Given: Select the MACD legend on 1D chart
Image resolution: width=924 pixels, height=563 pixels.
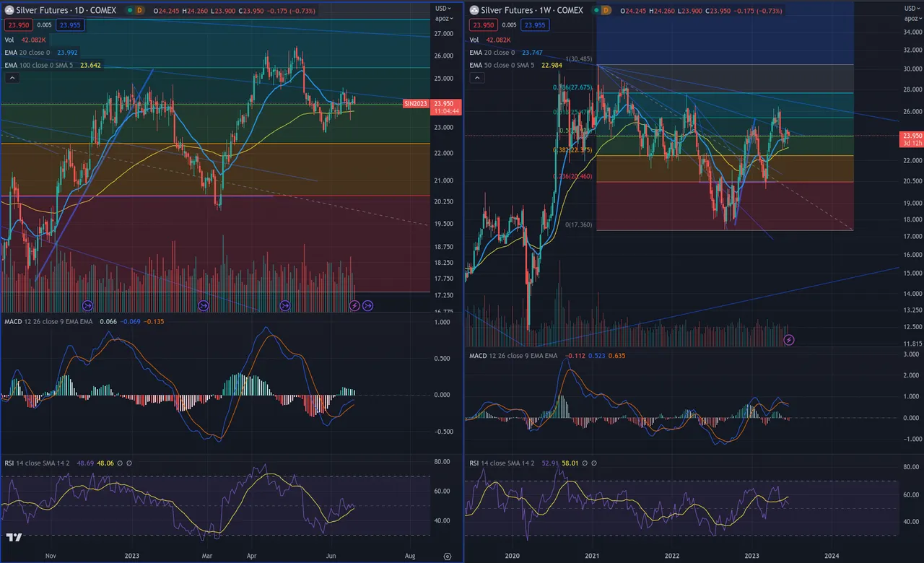Looking at the screenshot, I should (x=49, y=321).
